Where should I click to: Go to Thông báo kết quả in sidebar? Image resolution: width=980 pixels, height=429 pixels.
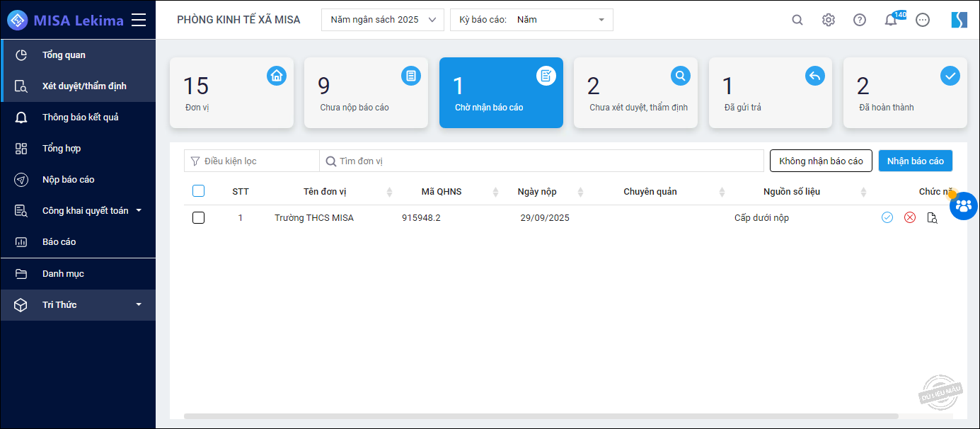tap(80, 118)
